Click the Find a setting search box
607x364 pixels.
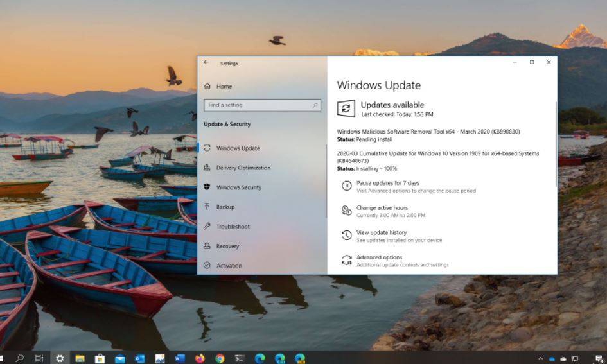pos(262,105)
